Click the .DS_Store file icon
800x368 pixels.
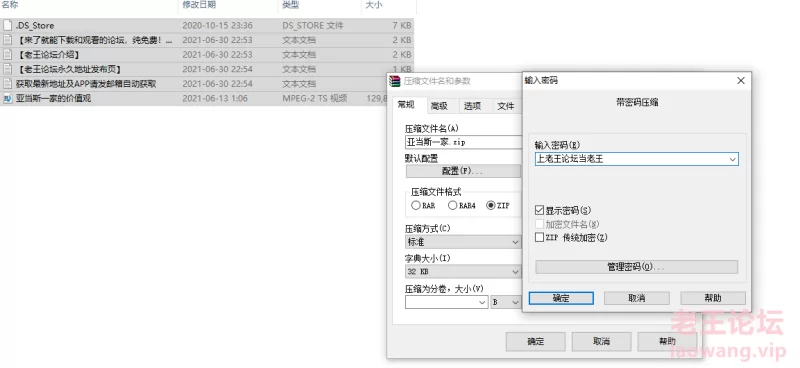pyautogui.click(x=7, y=25)
